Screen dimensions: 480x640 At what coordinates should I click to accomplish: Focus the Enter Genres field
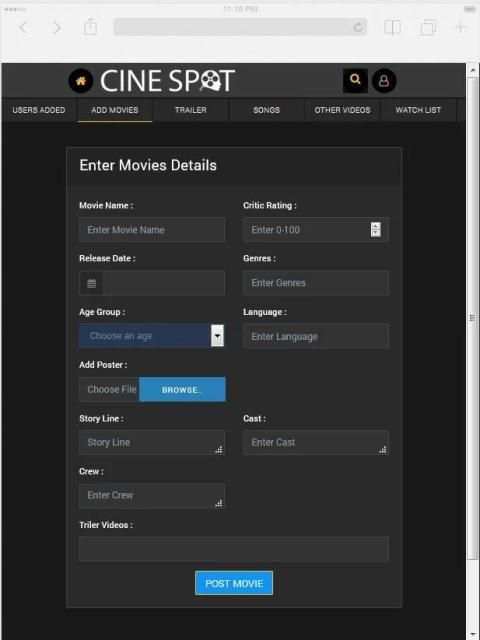[x=316, y=283]
